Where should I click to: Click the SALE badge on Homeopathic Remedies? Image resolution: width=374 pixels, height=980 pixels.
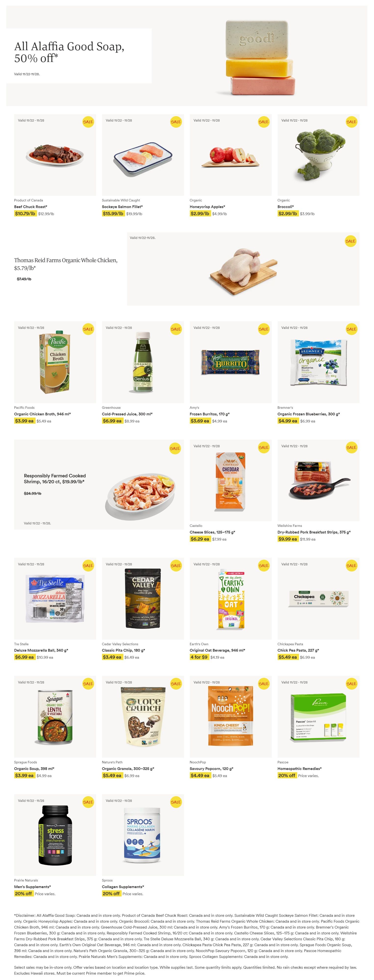pyautogui.click(x=351, y=684)
